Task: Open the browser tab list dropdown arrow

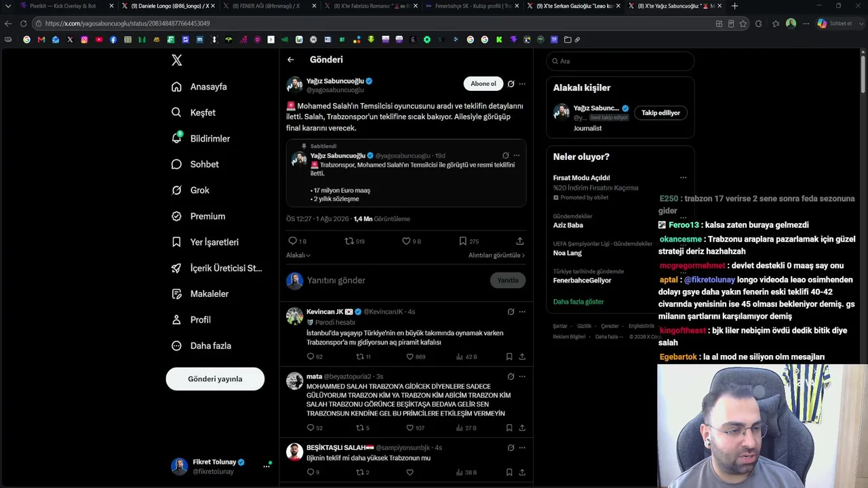Action: 7,6
